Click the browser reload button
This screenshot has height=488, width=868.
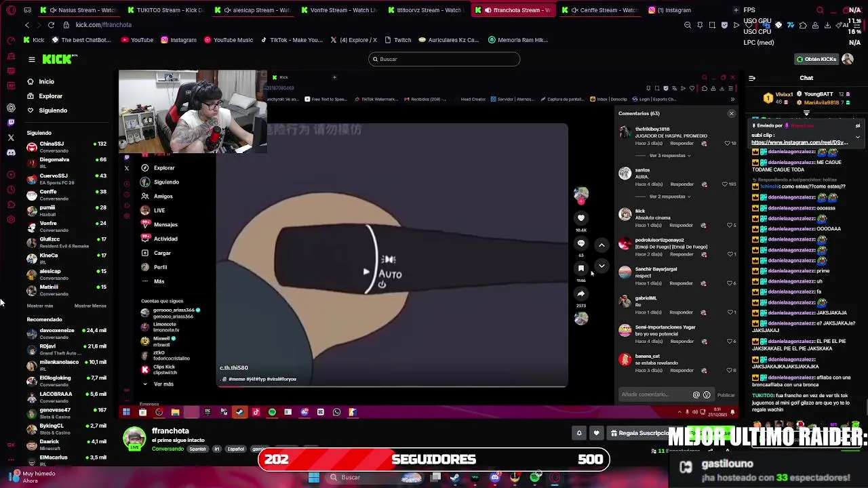click(x=51, y=25)
